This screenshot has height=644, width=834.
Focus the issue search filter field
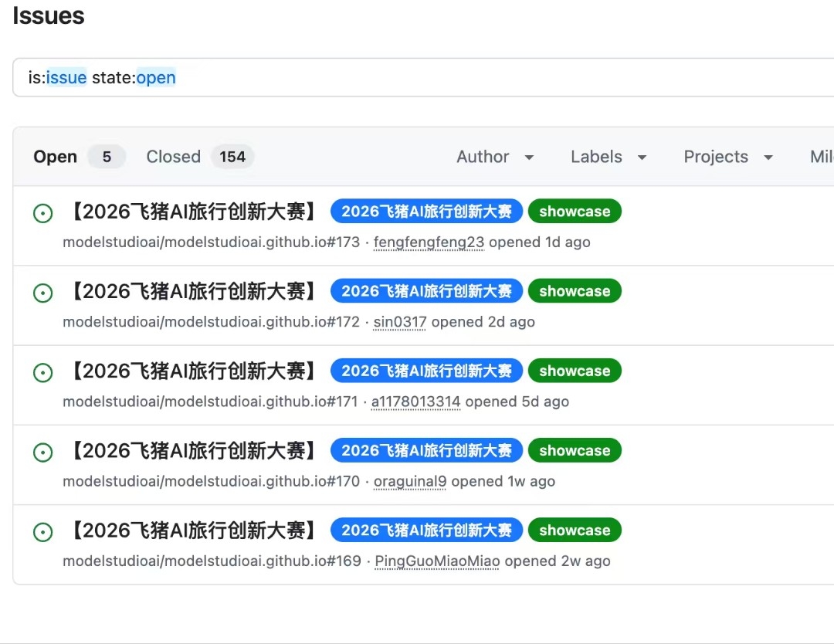tap(423, 78)
